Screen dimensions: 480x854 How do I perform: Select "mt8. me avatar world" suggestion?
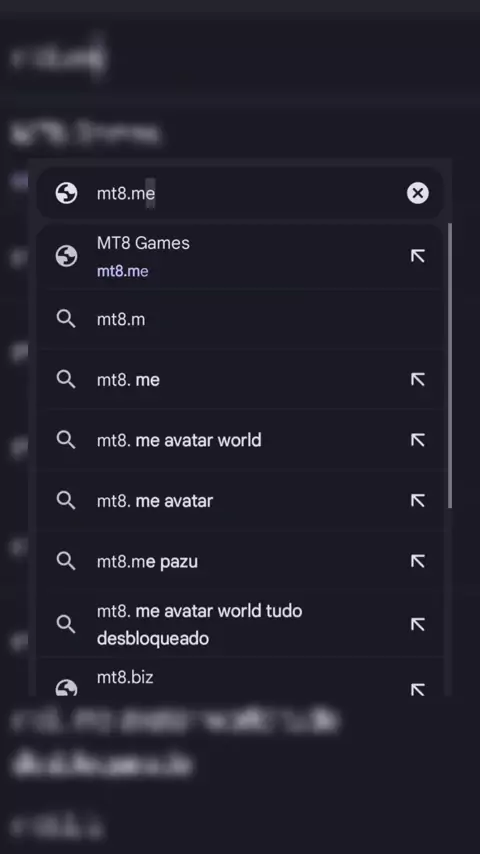point(240,440)
